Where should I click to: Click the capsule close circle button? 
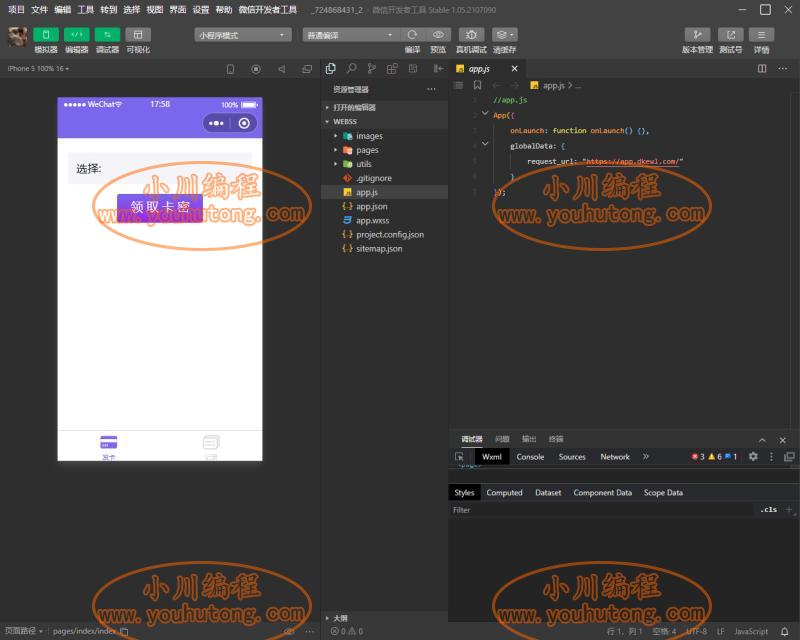pyautogui.click(x=244, y=123)
